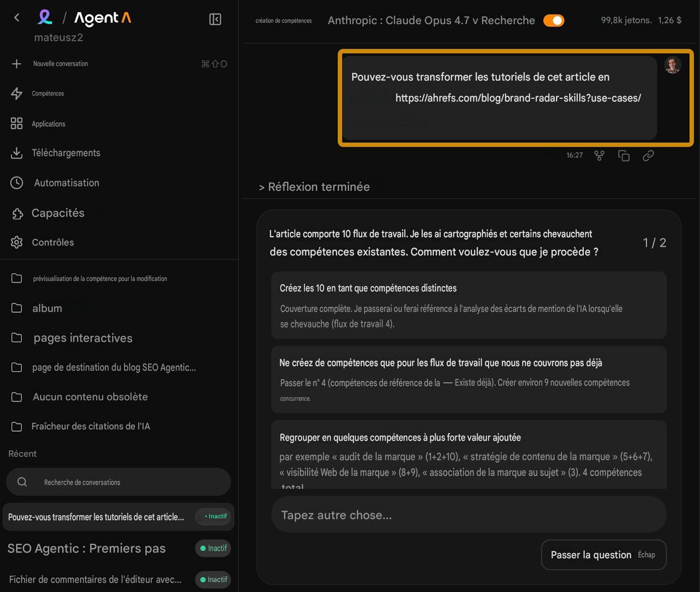Click Inactif badge on SEO Agentic row

[x=213, y=548]
